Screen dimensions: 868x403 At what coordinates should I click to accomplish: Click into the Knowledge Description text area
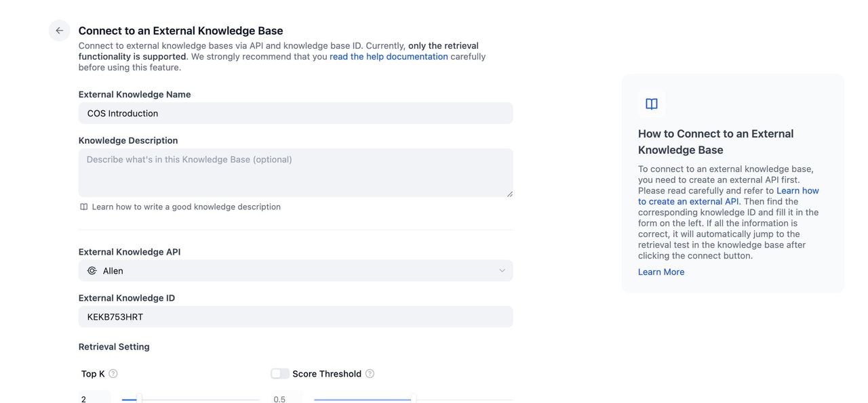[x=296, y=173]
